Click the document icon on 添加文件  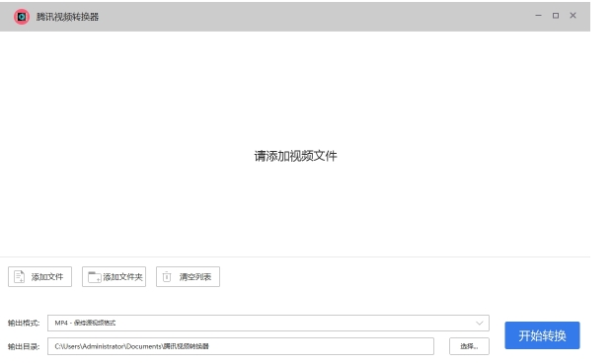coord(19,276)
